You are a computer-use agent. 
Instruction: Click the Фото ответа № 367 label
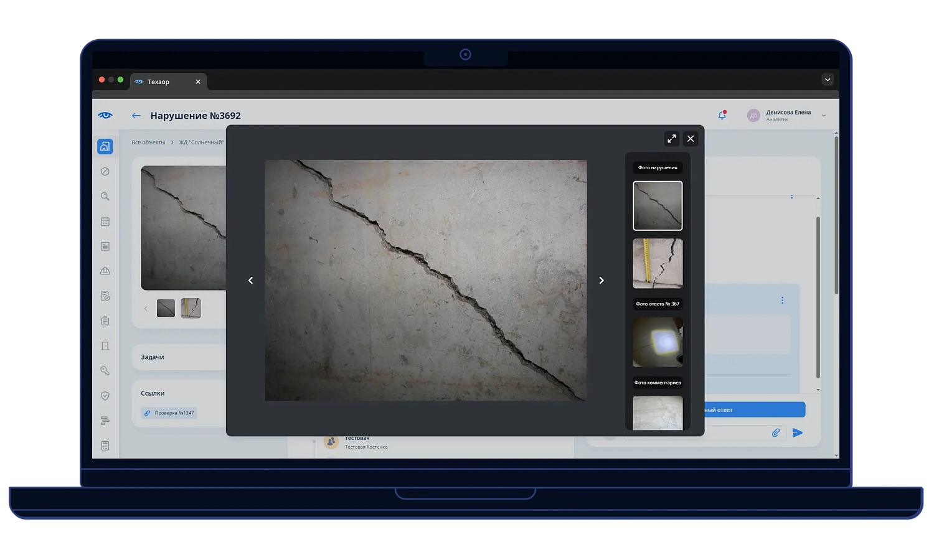point(658,304)
